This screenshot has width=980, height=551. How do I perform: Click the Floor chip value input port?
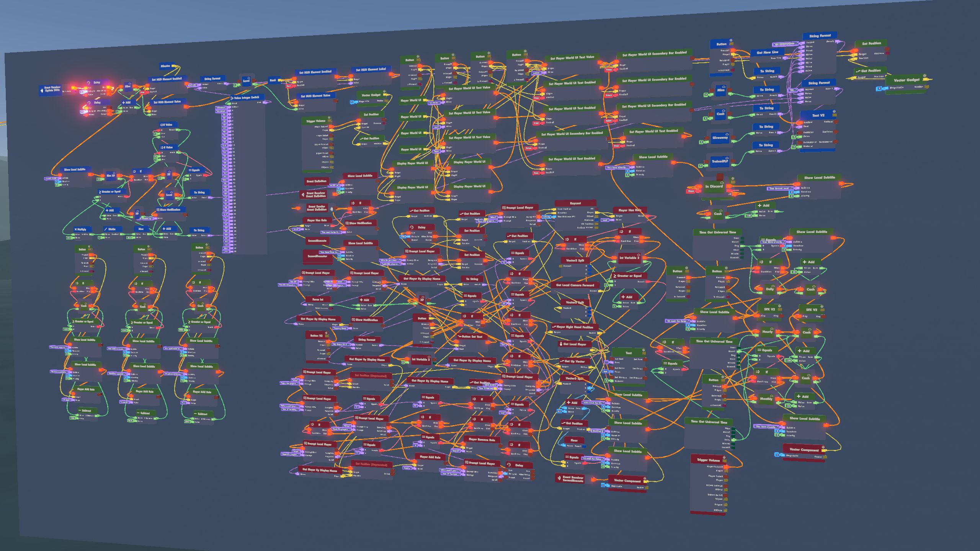coord(563,446)
